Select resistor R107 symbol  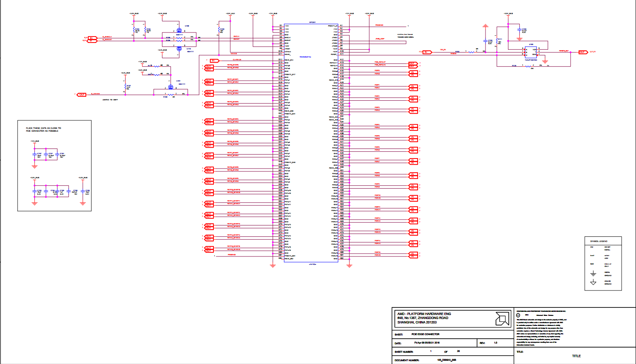point(125,87)
